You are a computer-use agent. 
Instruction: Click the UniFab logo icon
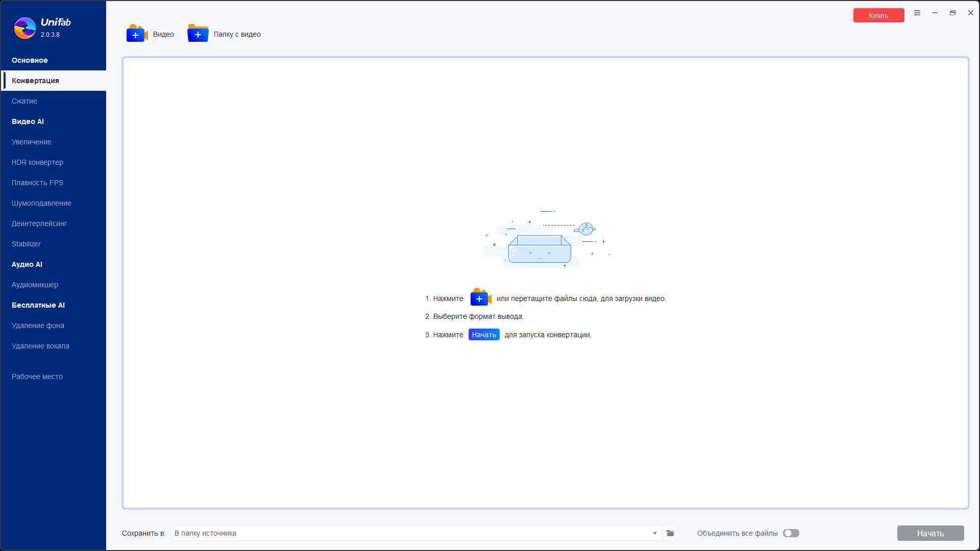24,28
